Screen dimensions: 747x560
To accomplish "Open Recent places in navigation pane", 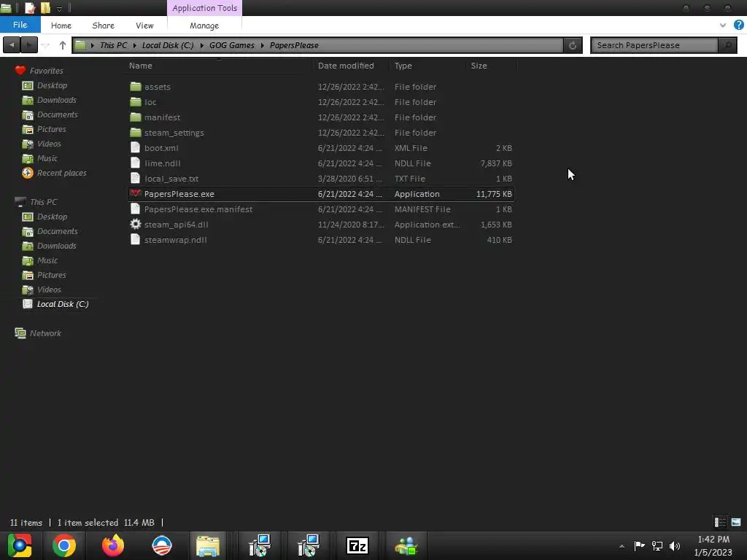I will click(x=61, y=173).
